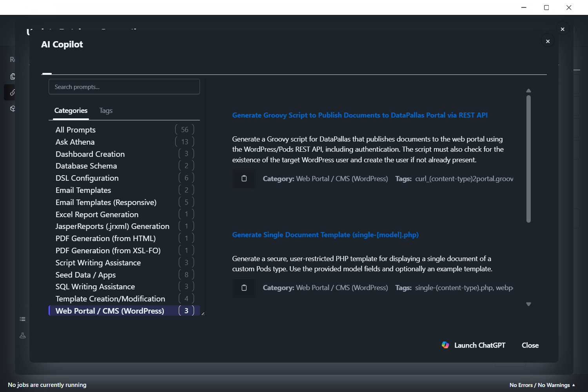588x392 pixels.
Task: Click the cube icon in left sidebar
Action: coord(13,109)
